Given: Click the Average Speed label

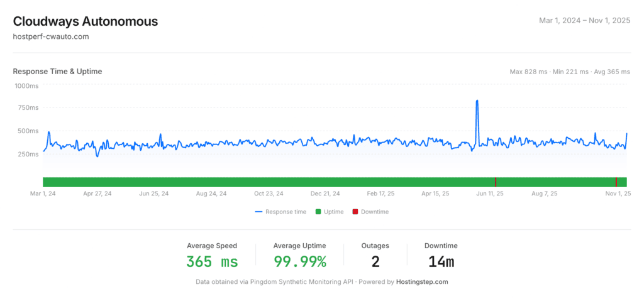Looking at the screenshot, I should tap(212, 246).
